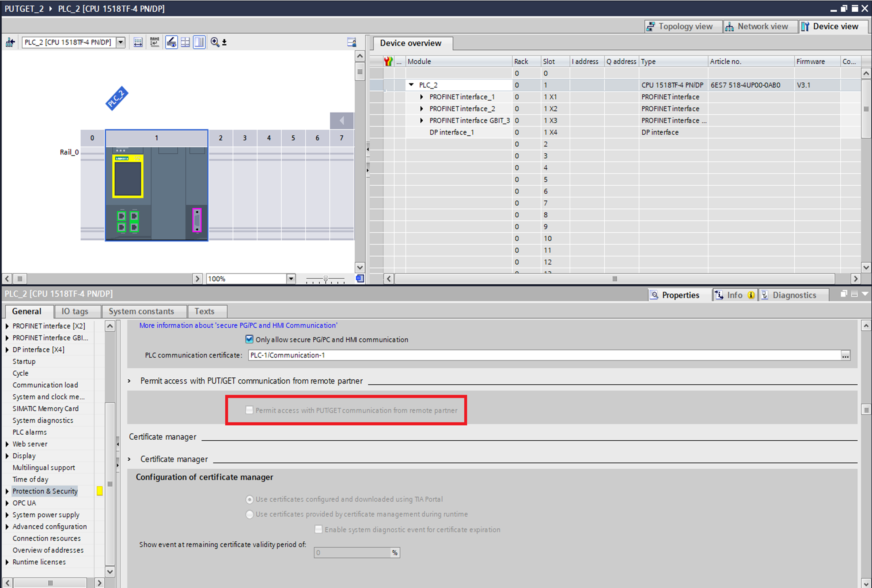
Task: Select Startup in the property tree
Action: point(24,362)
